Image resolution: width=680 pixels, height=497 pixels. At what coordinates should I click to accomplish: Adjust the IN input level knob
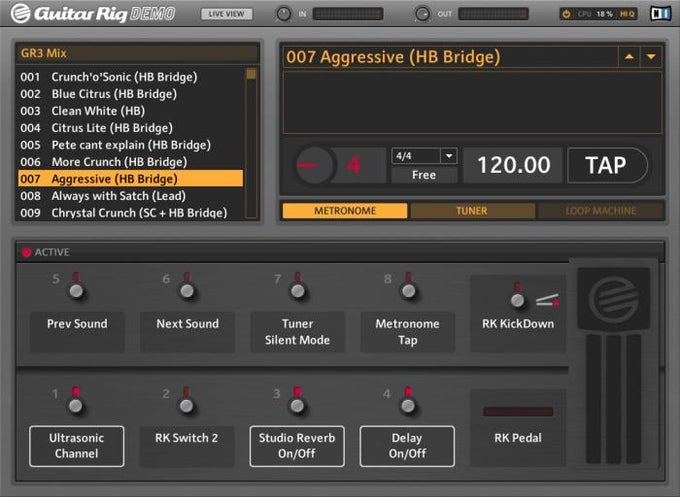[x=284, y=14]
